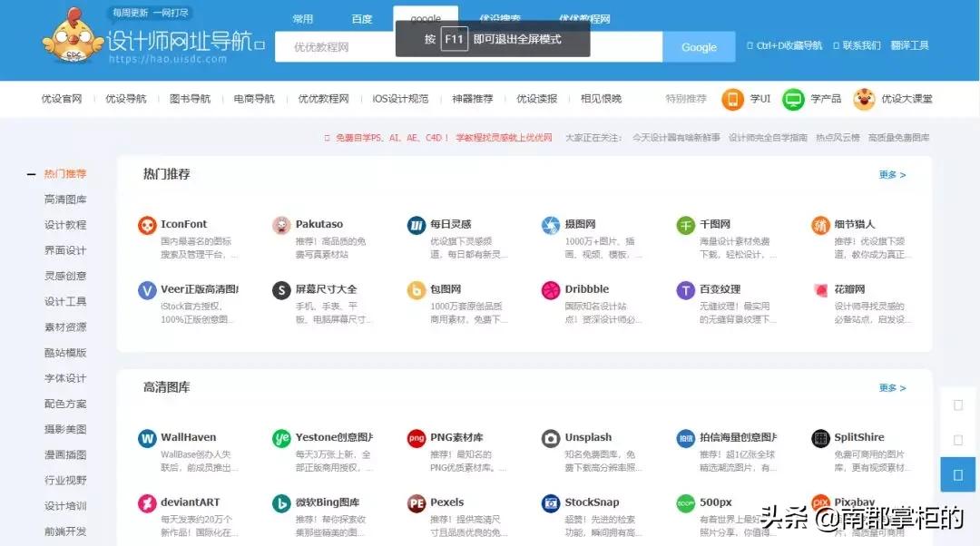Expand 更多 in the 高清图库 section
The width and height of the screenshot is (980, 546).
(890, 386)
